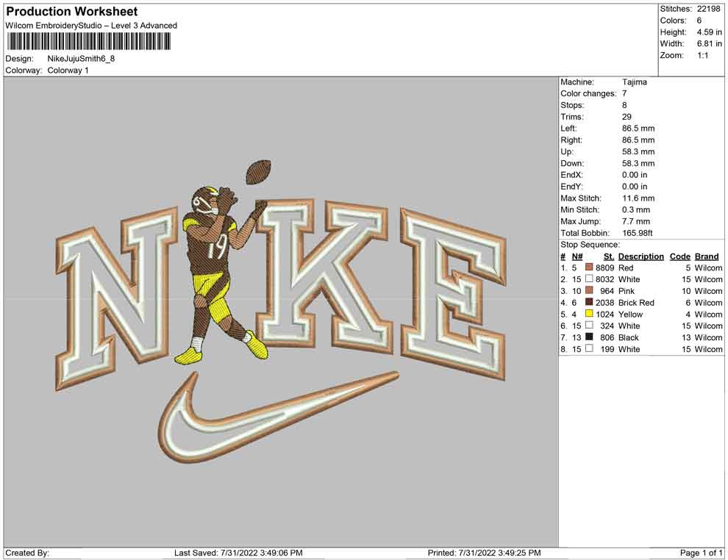The height and width of the screenshot is (560, 728).
Task: Click the white swatch for thread 199
Action: pyautogui.click(x=589, y=348)
